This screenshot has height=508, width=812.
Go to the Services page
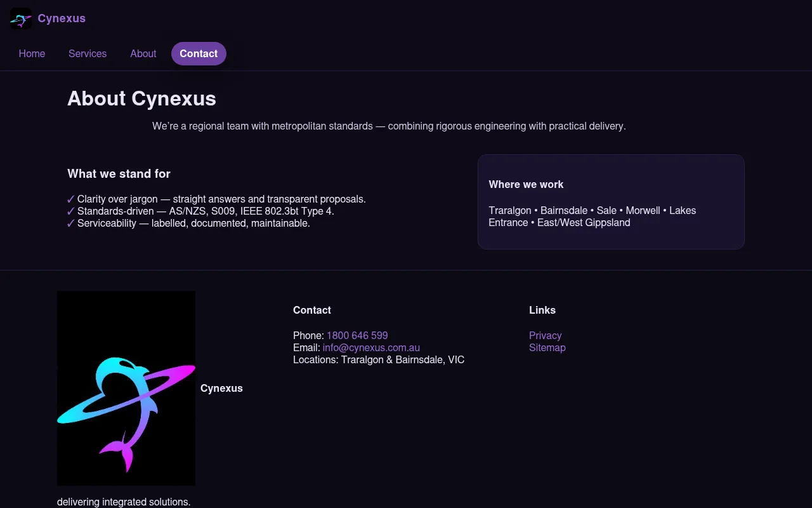click(88, 53)
